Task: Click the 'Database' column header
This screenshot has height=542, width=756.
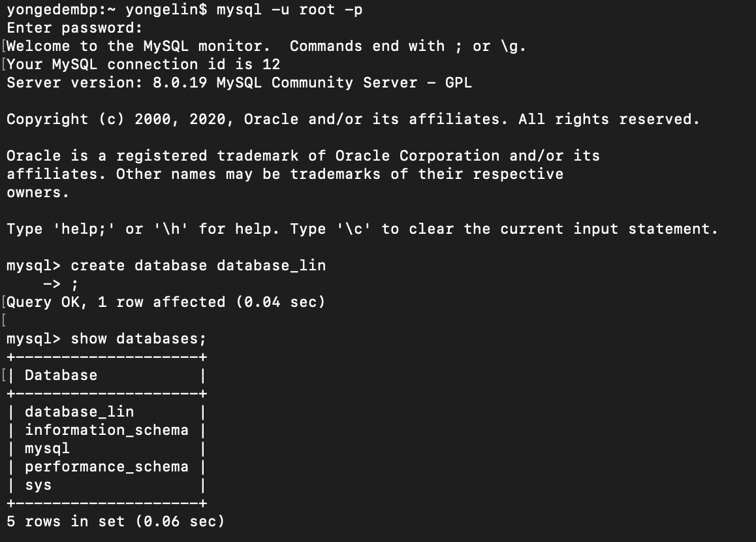Action: 61,375
